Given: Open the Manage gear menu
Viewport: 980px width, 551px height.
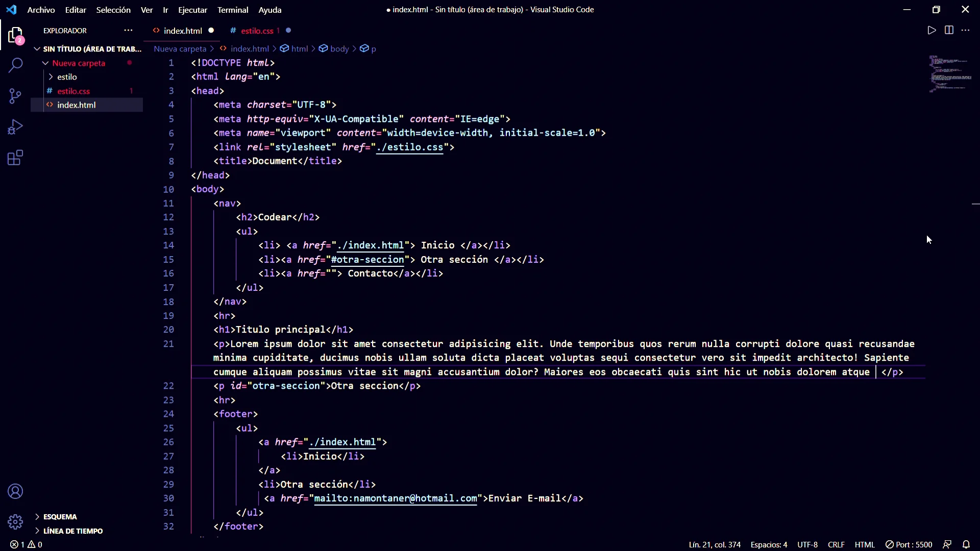Looking at the screenshot, I should point(15,522).
